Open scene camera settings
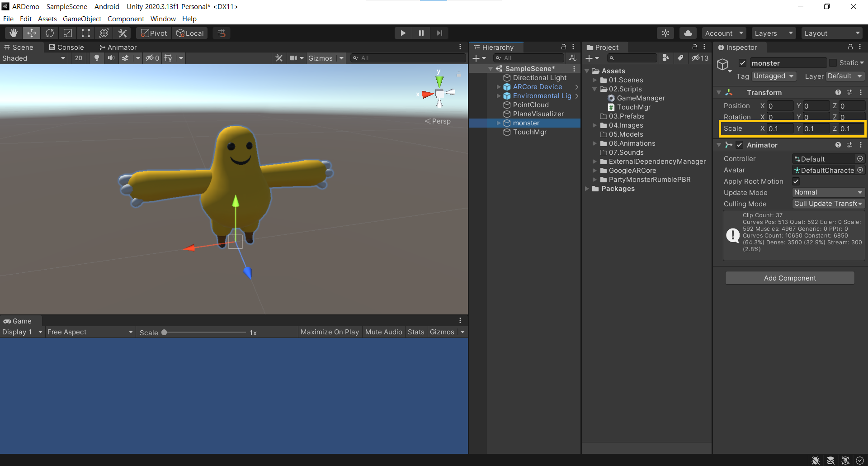Viewport: 868px width, 466px height. point(294,58)
